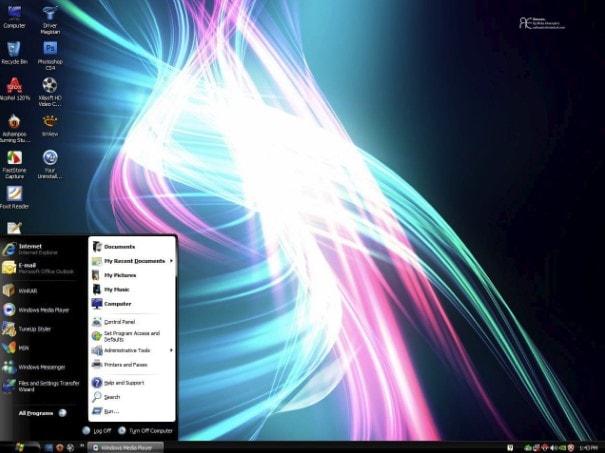The image size is (605, 453).
Task: Click the Start button on the taskbar
Action: (x=20, y=447)
